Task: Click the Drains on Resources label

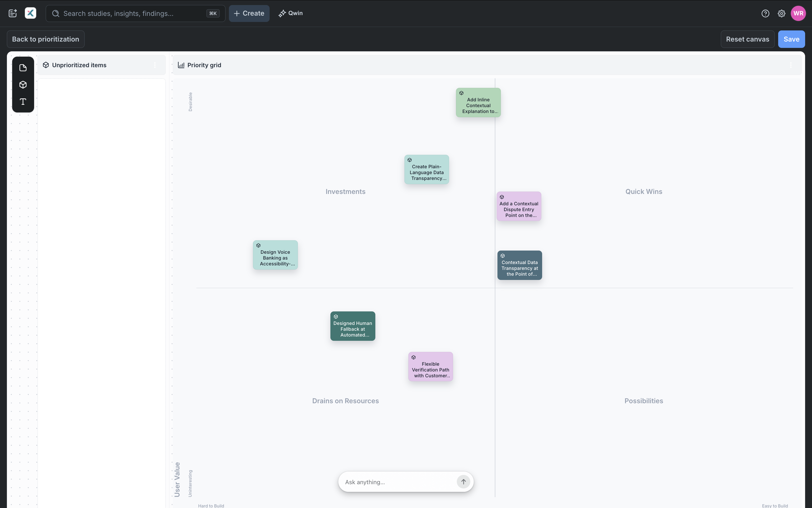Action: coord(345,401)
